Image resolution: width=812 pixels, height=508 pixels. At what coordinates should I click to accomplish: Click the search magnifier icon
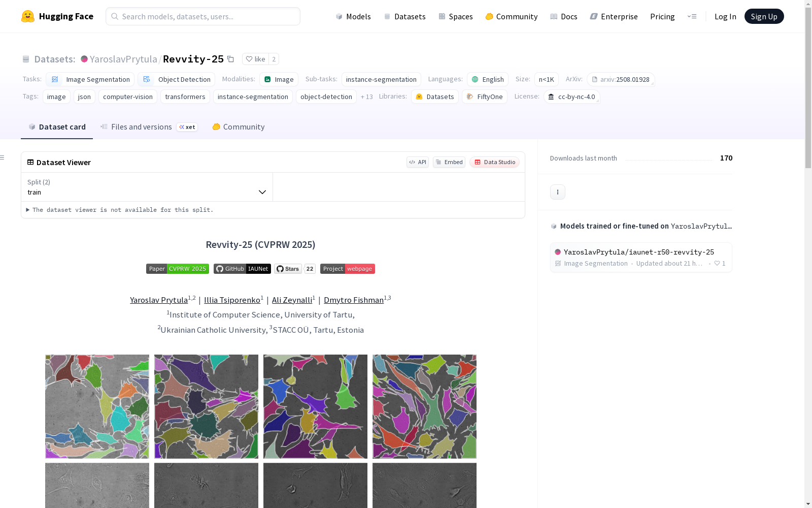coord(115,16)
